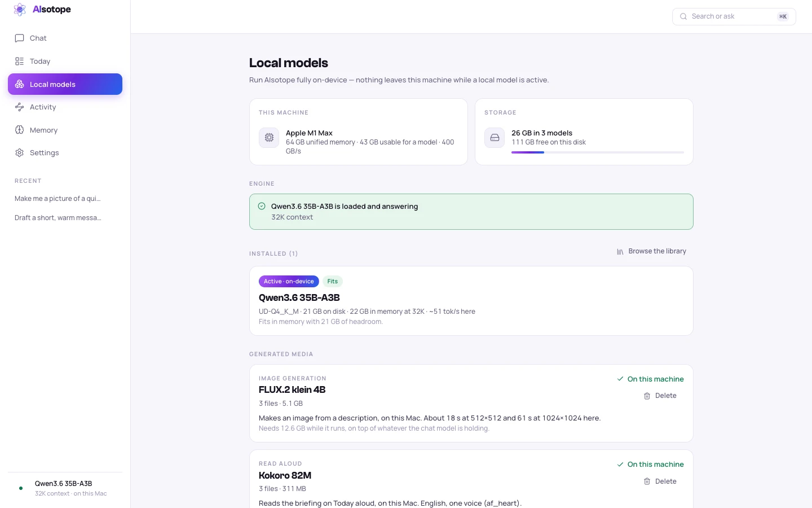
Task: Browse the library link
Action: click(x=651, y=251)
